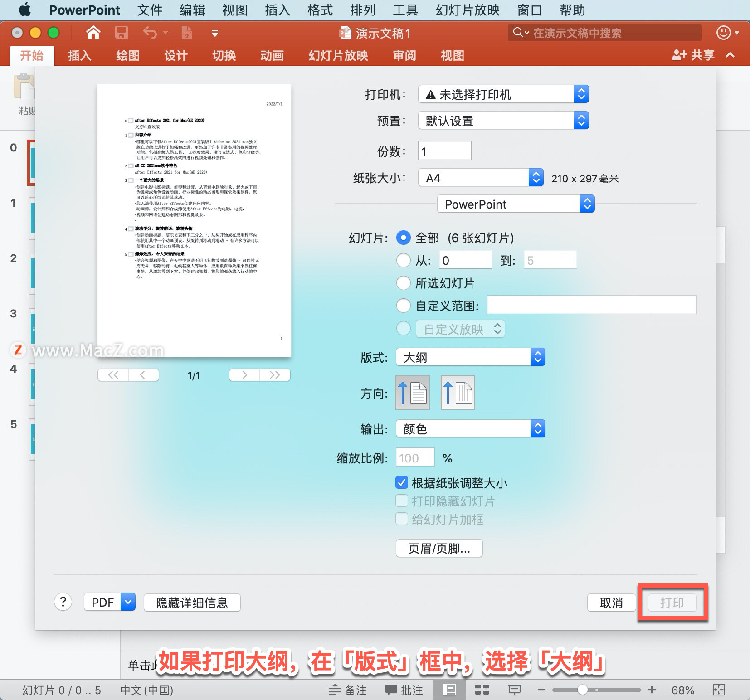This screenshot has width=750, height=700.
Task: Select the From range radio button
Action: tap(404, 260)
